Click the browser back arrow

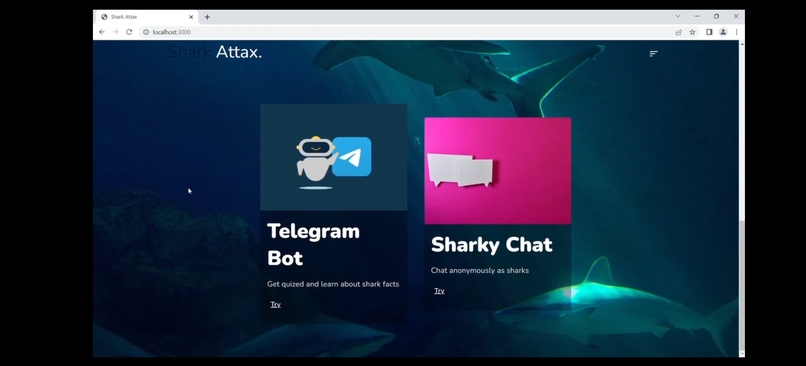click(x=102, y=32)
